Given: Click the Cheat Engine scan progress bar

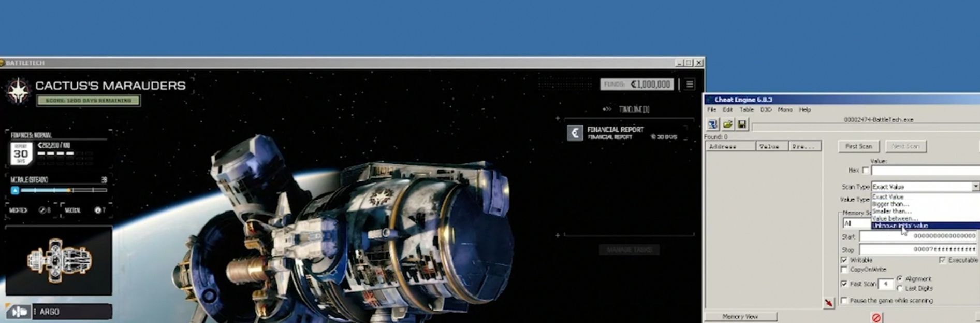Looking at the screenshot, I should tap(866, 127).
